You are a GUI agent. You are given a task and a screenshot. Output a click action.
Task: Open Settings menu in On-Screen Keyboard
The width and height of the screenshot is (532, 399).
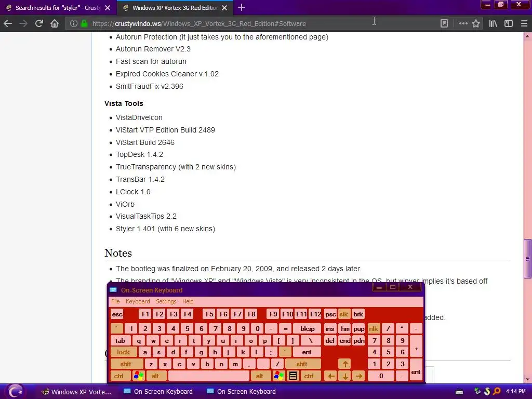166,301
